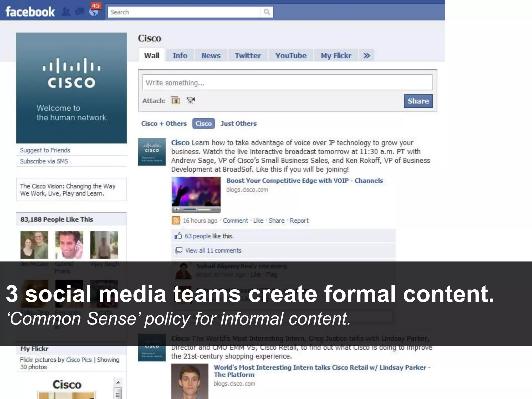
Task: Click the Cisco Vision description text box
Action: 71,190
